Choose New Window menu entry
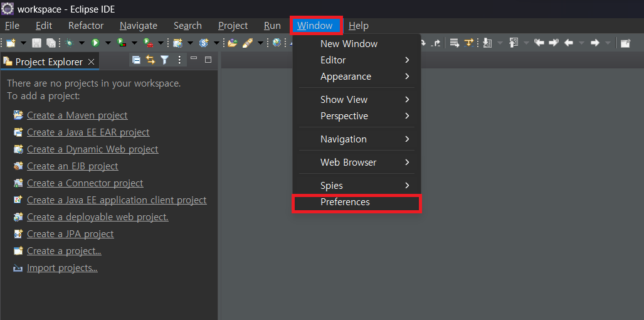This screenshot has width=644, height=320. [357, 43]
